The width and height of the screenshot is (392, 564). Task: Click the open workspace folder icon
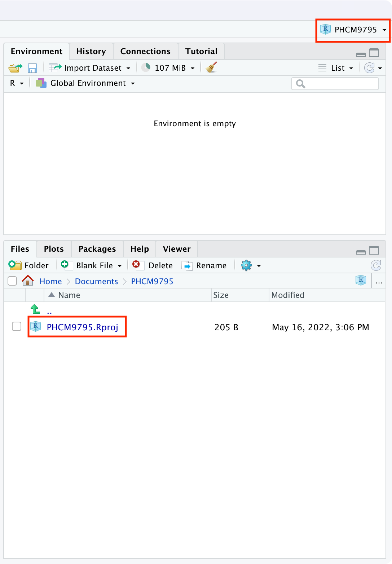[x=15, y=68]
